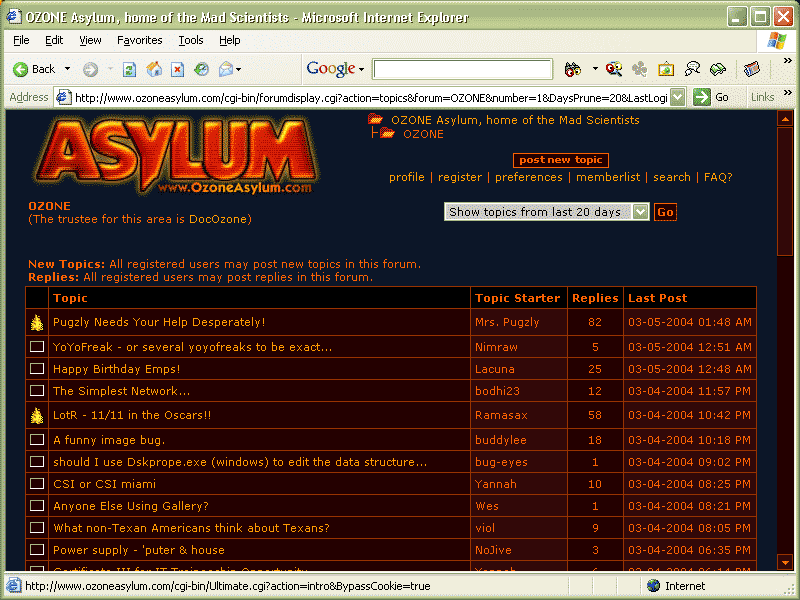
Task: Click the Address bar URL field
Action: [371, 97]
